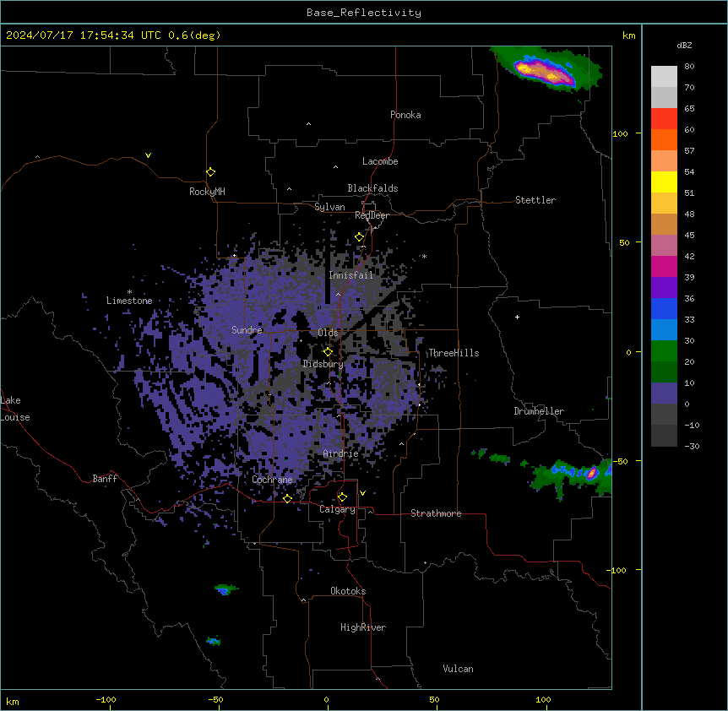Click the Base_Reflectivity title
This screenshot has width=728, height=711.
click(x=364, y=13)
